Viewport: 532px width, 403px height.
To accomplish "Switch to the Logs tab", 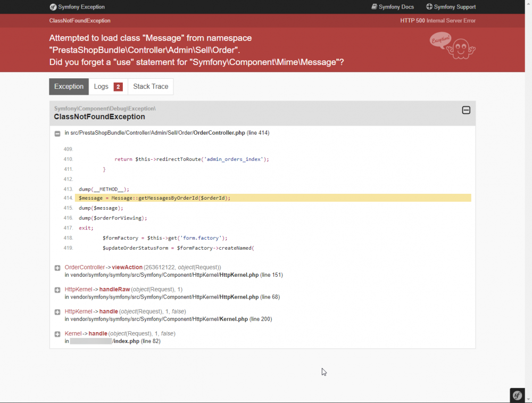I will pos(108,87).
